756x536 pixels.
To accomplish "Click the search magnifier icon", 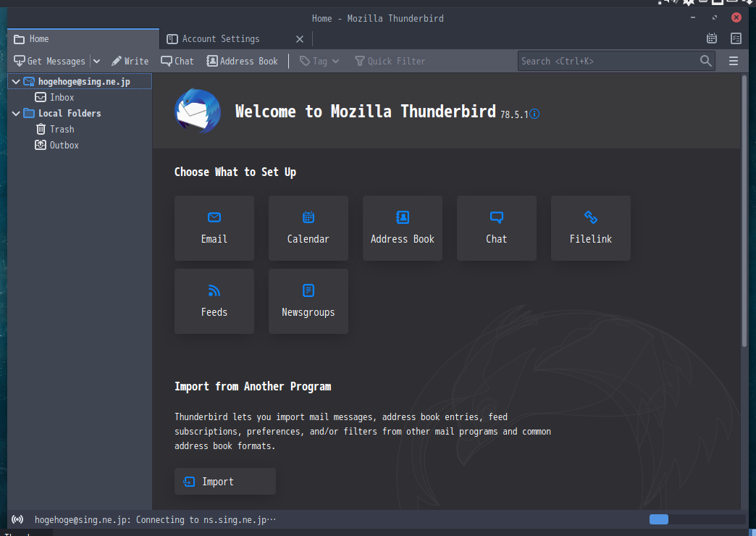I will [706, 61].
